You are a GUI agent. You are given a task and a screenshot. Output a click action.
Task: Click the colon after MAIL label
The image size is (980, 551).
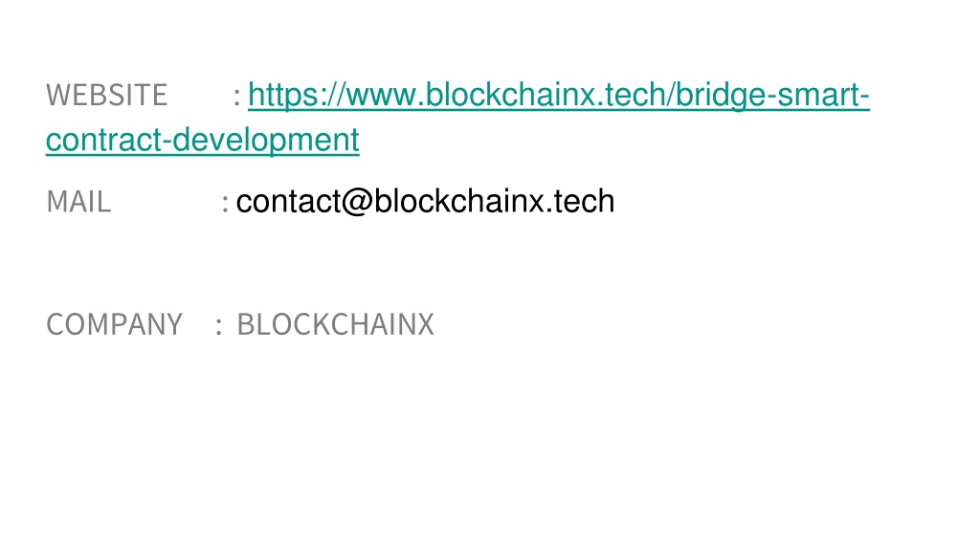coord(225,203)
